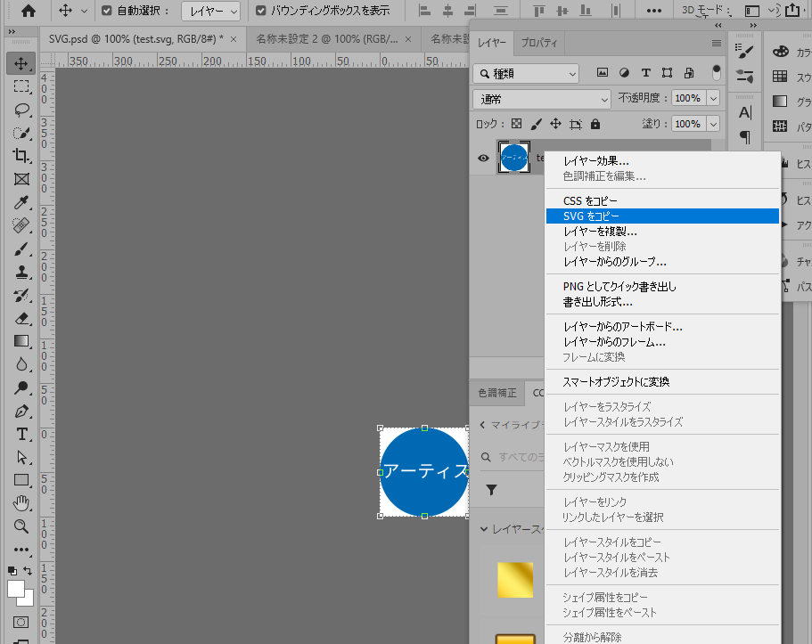Screen dimensions: 812x644
Task: Go to the Home screen icon
Action: pyautogui.click(x=29, y=11)
